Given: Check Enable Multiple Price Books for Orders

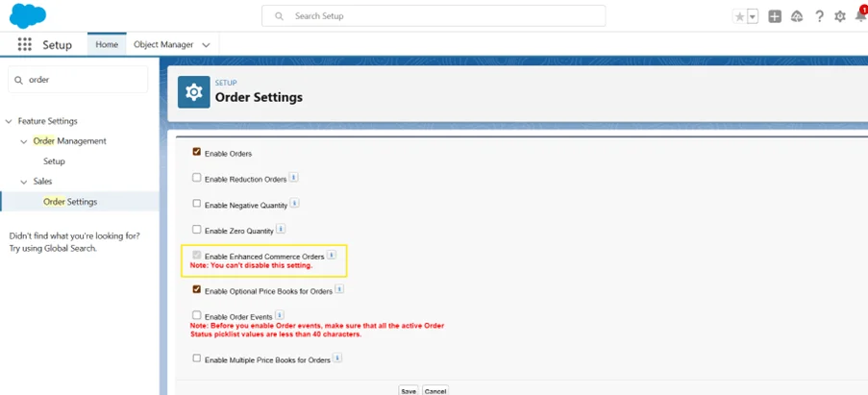Looking at the screenshot, I should point(196,358).
